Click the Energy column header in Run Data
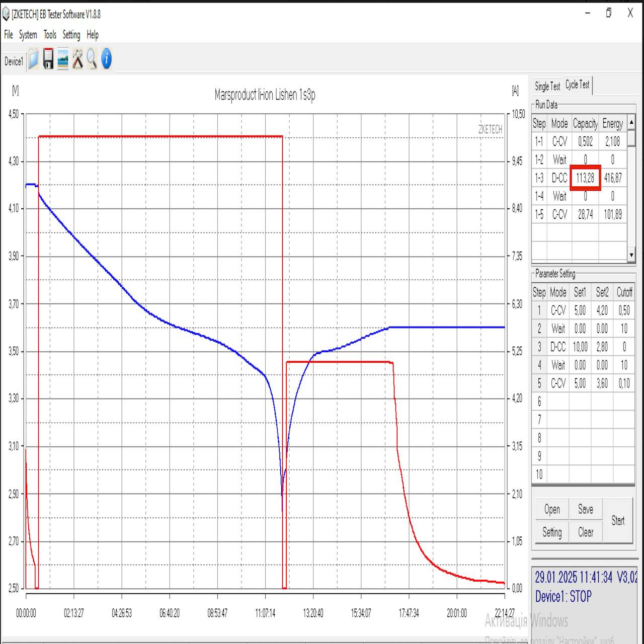The width and height of the screenshot is (644, 644). click(613, 124)
